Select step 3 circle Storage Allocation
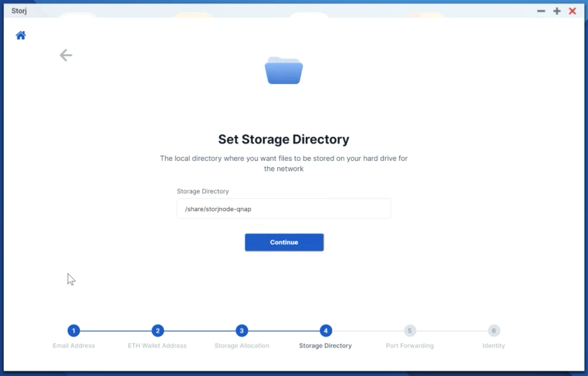This screenshot has height=376, width=588. tap(242, 331)
